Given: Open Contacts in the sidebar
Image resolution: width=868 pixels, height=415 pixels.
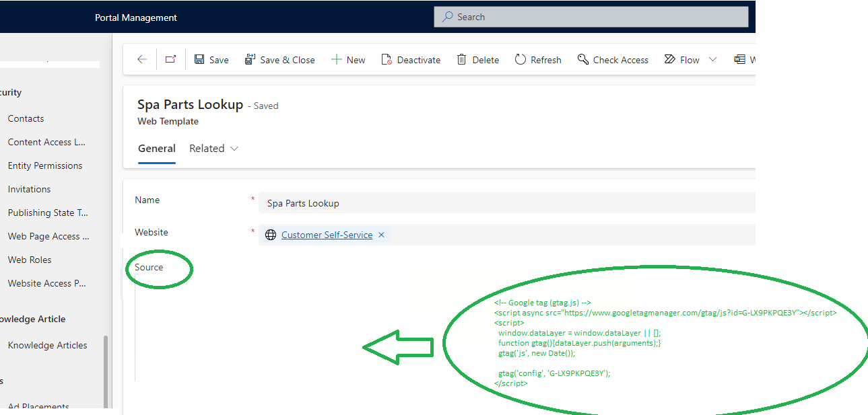Looking at the screenshot, I should click(x=26, y=118).
